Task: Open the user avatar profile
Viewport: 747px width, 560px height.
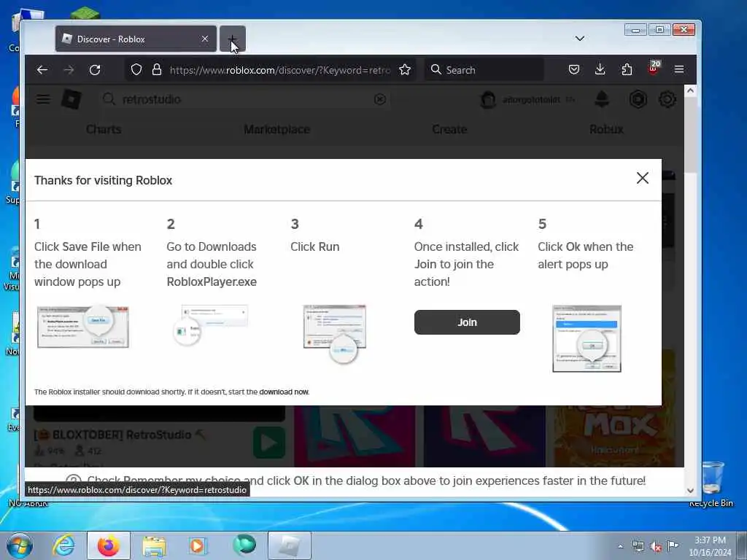Action: (488, 99)
